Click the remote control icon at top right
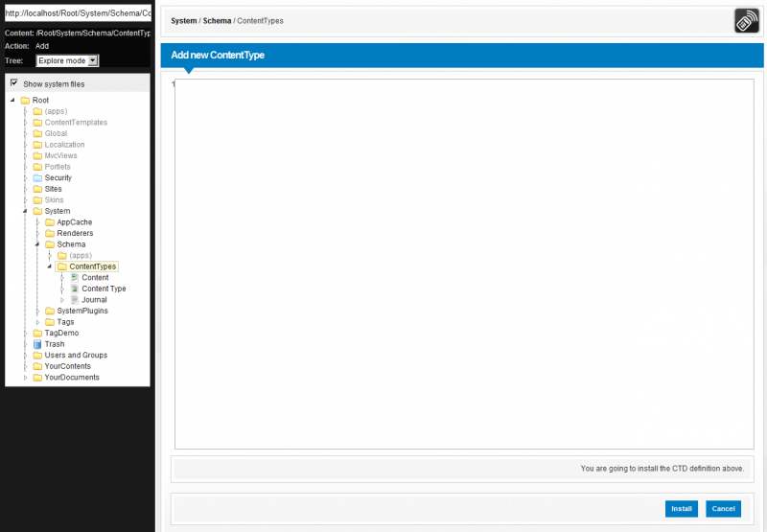Screen dimensions: 767x532 (x=747, y=20)
